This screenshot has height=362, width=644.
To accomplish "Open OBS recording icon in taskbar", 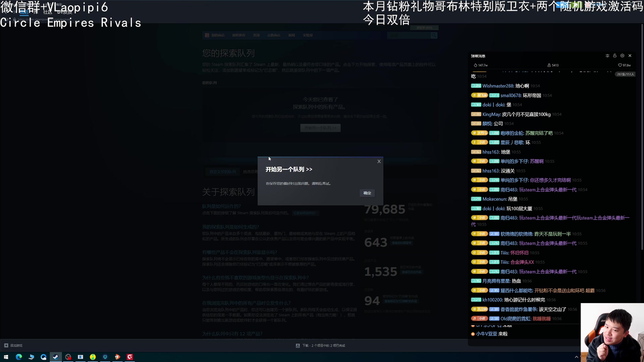I will pyautogui.click(x=68, y=357).
